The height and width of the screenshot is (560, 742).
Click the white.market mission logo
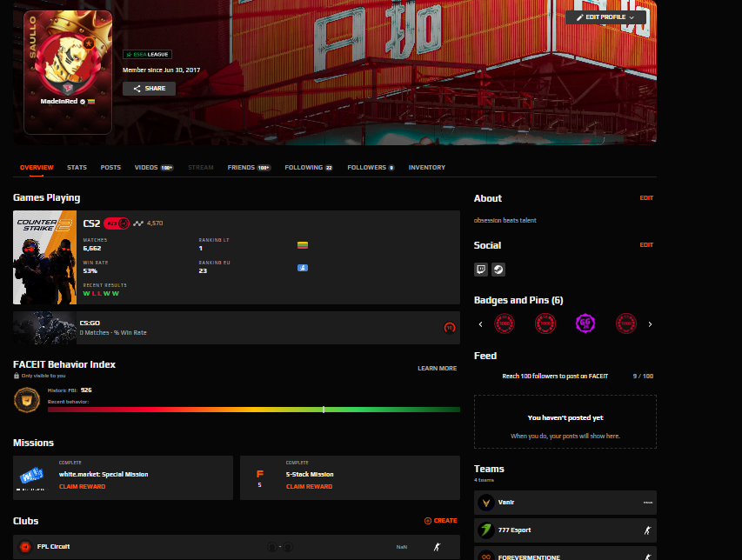[31, 475]
